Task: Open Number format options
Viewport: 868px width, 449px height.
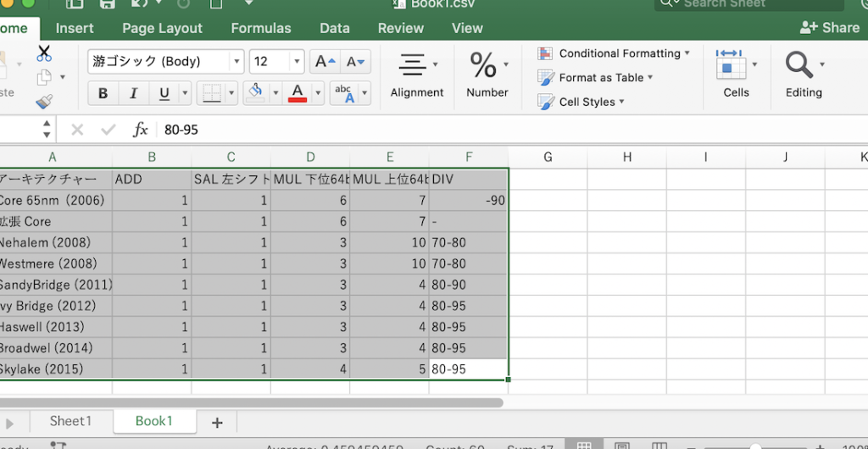Action: click(x=487, y=75)
